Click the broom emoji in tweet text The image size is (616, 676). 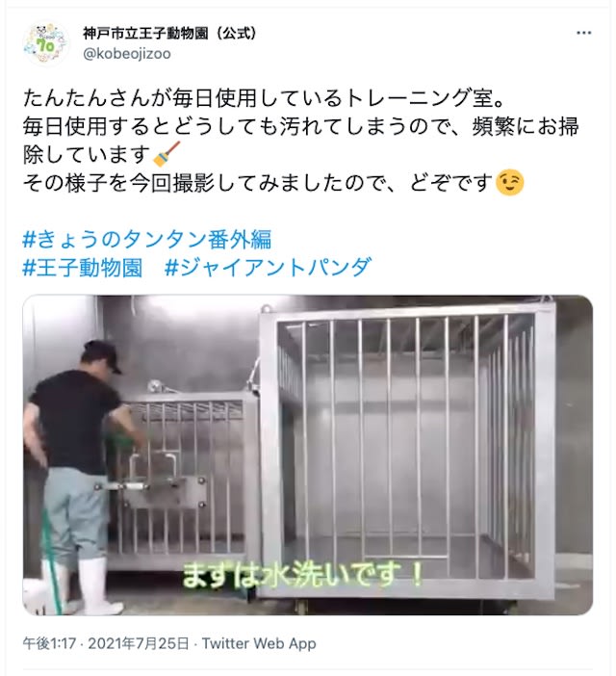click(x=167, y=154)
